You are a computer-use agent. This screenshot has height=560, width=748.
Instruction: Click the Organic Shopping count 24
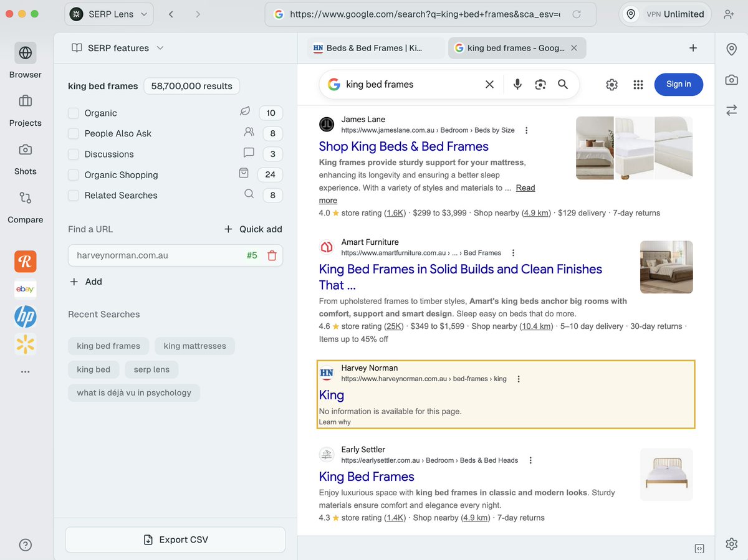tap(271, 174)
